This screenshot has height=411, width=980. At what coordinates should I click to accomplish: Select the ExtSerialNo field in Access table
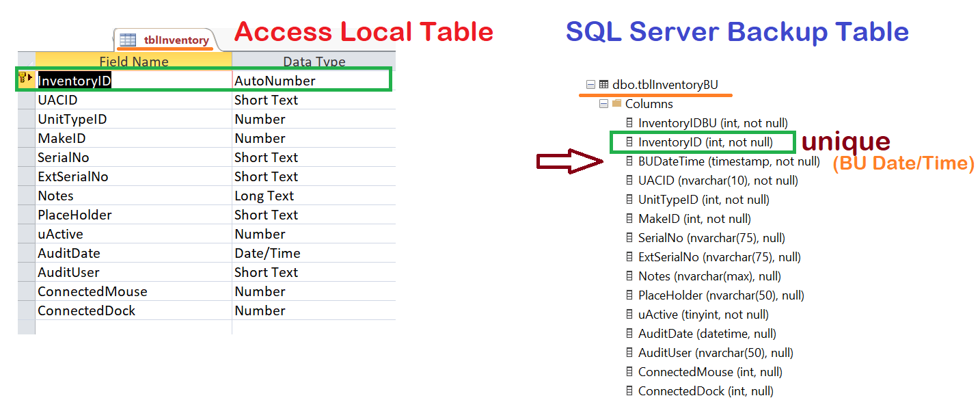coord(134,176)
